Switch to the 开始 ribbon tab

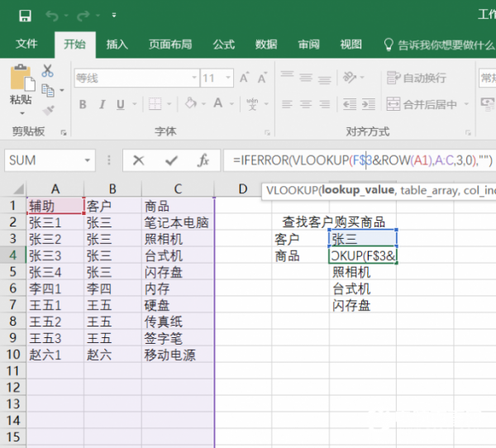(75, 44)
